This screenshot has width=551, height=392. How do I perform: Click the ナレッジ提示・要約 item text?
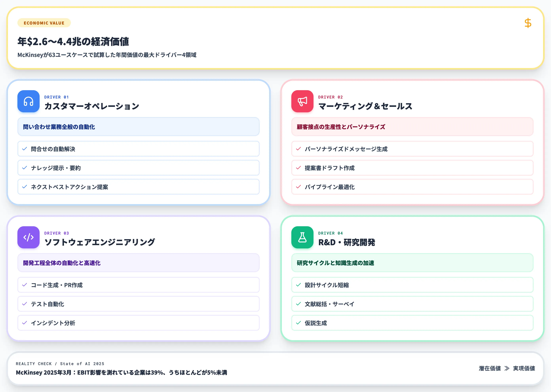(56, 168)
